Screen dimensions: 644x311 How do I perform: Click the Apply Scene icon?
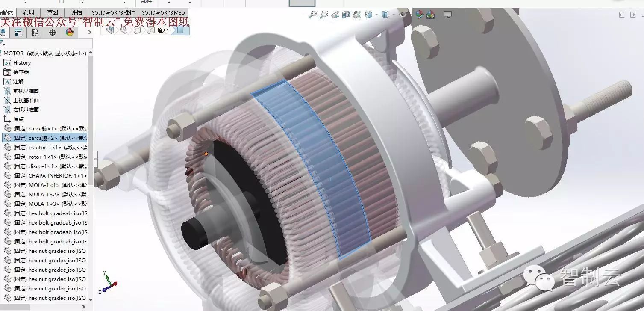point(430,15)
